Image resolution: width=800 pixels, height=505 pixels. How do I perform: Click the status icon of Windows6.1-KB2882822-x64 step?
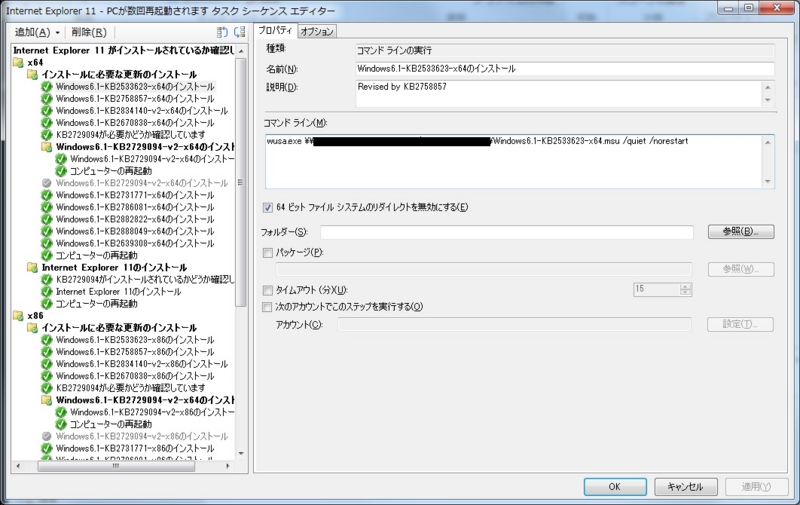(47, 219)
